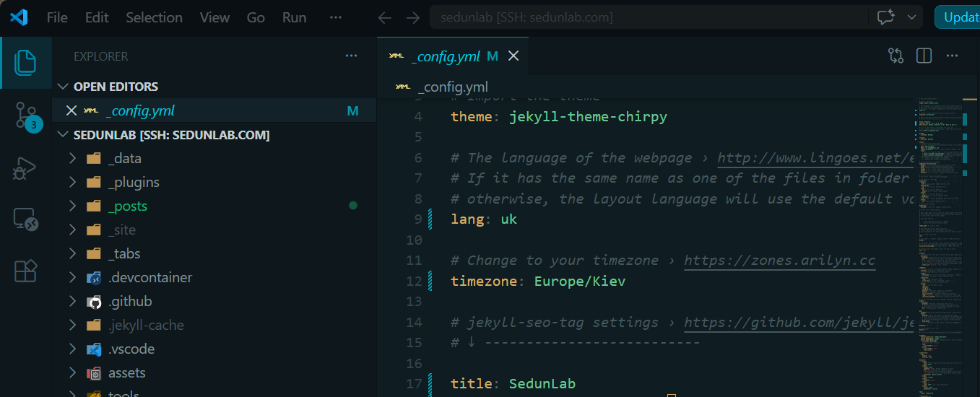
Task: Expand the .devcontainer folder
Action: point(72,277)
